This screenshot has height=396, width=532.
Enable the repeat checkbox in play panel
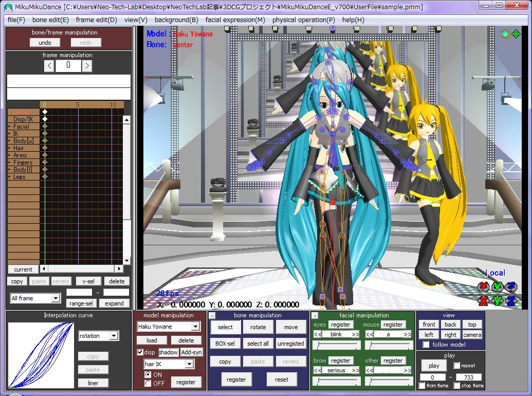click(x=456, y=366)
